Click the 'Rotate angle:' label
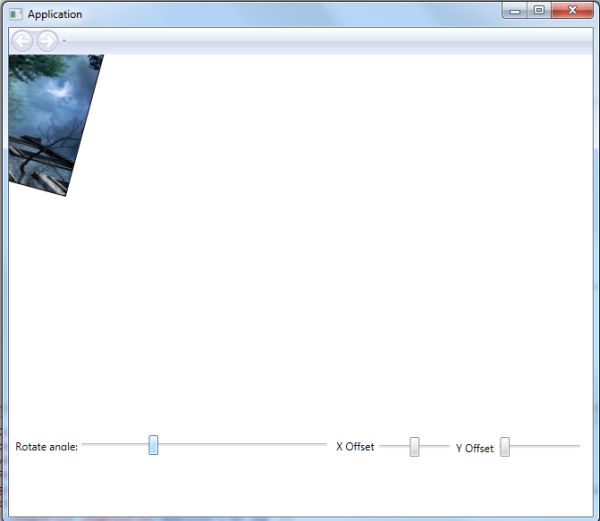This screenshot has width=600, height=521. (46, 447)
